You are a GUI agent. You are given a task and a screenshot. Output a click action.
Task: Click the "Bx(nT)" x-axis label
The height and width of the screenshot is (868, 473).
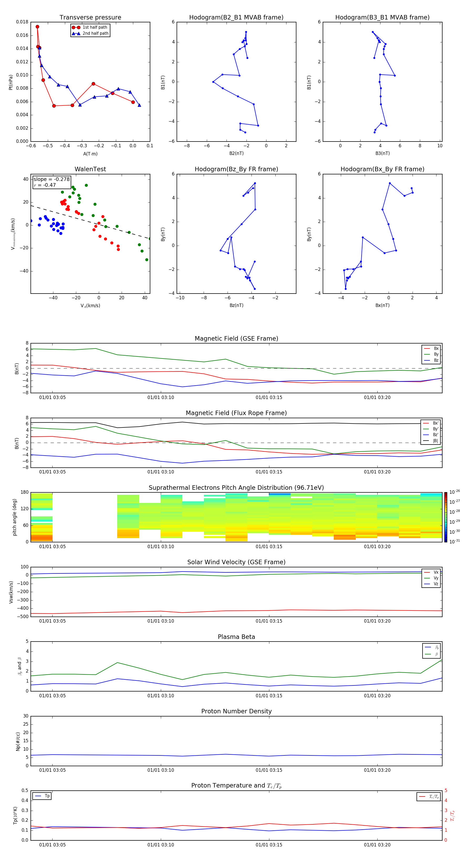[x=382, y=305]
